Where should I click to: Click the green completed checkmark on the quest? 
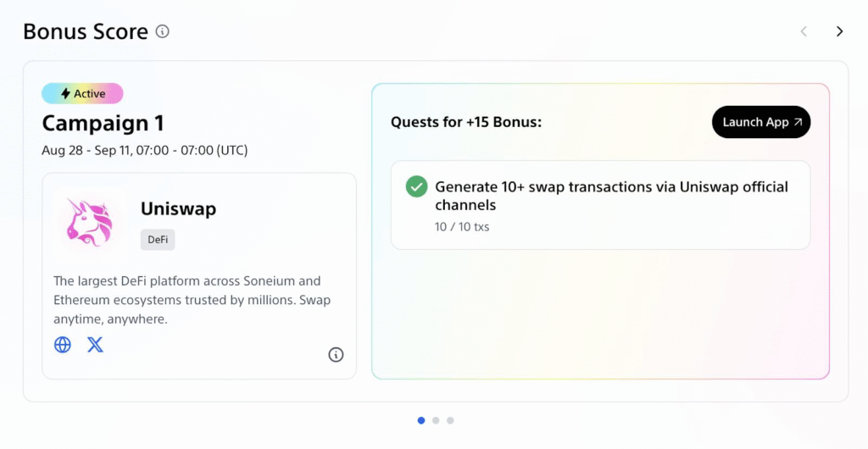416,186
